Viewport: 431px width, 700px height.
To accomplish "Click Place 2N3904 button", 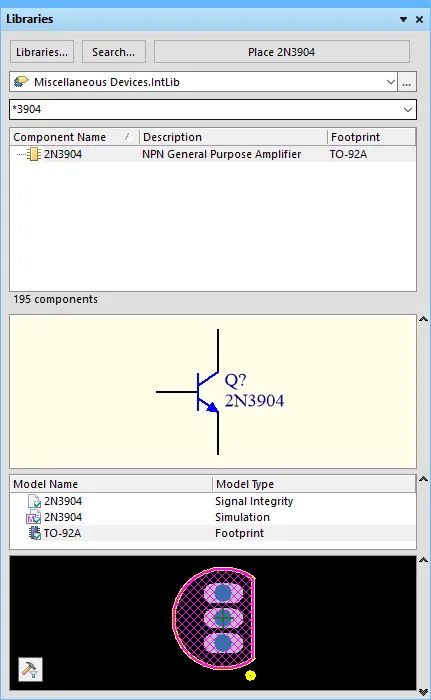I will click(x=281, y=52).
